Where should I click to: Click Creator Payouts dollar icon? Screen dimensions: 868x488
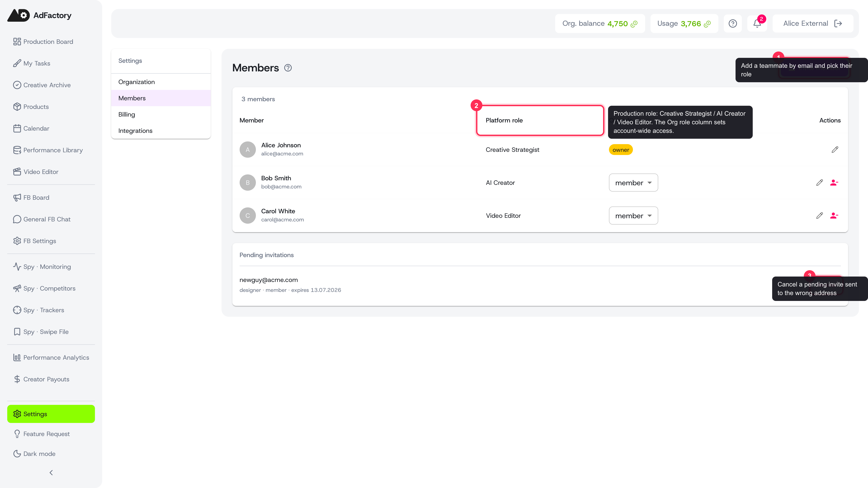coord(17,379)
